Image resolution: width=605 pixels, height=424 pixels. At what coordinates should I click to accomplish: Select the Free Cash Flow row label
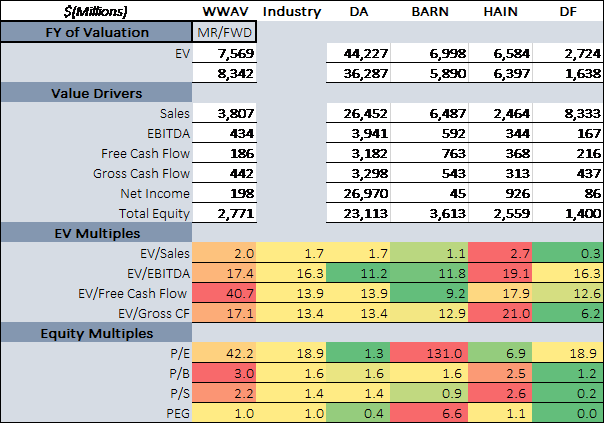click(x=145, y=154)
